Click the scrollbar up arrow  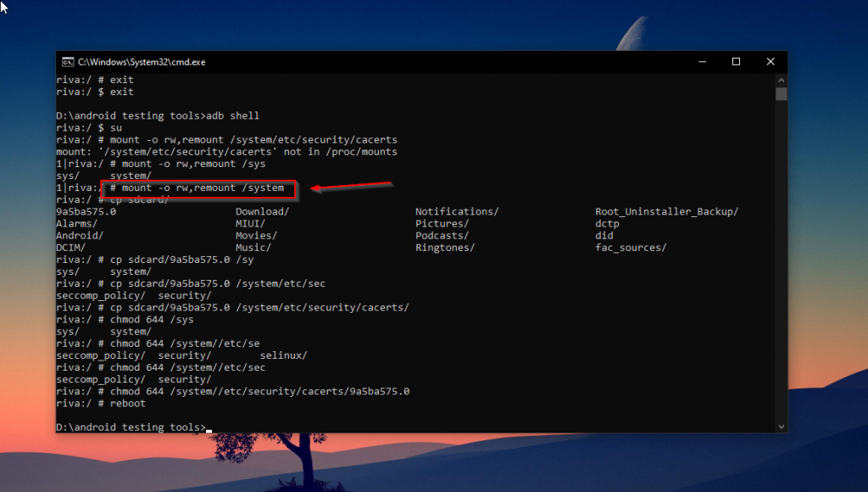point(781,81)
